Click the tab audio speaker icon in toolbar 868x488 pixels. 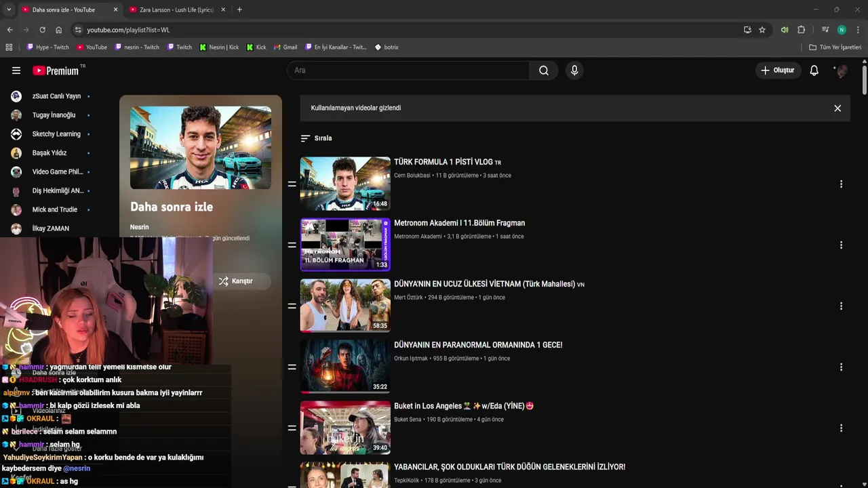pyautogui.click(x=785, y=30)
